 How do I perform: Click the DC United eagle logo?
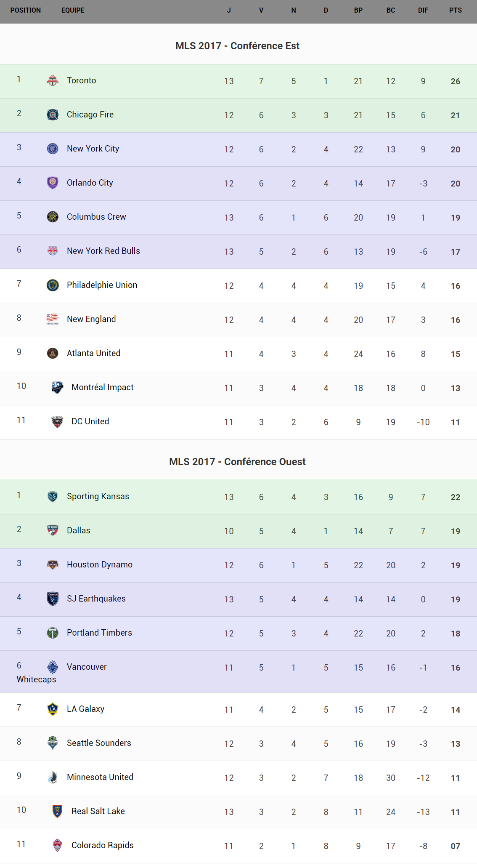57,421
